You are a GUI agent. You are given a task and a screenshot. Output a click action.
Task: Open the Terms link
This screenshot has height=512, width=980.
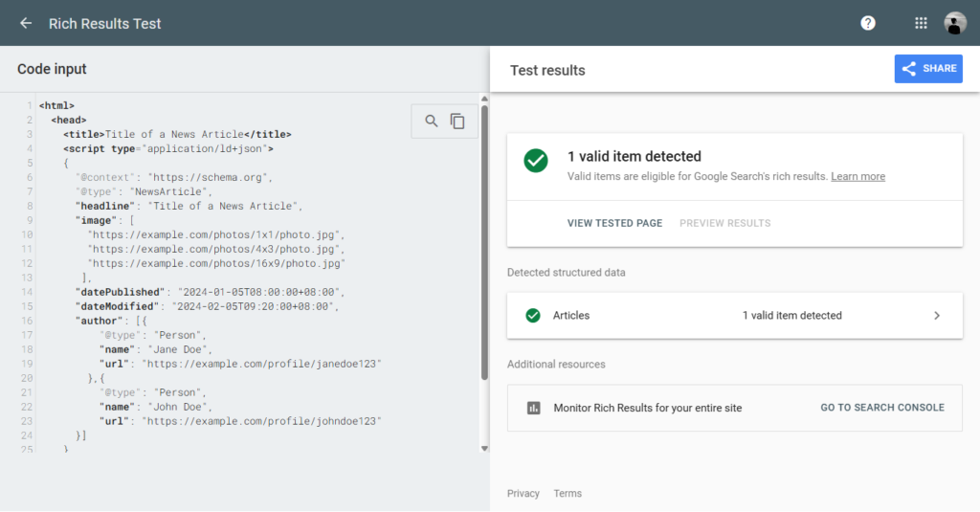[x=568, y=493]
